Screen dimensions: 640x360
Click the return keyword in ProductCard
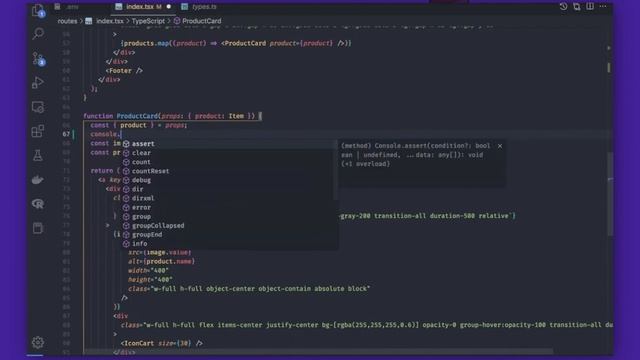(x=102, y=171)
